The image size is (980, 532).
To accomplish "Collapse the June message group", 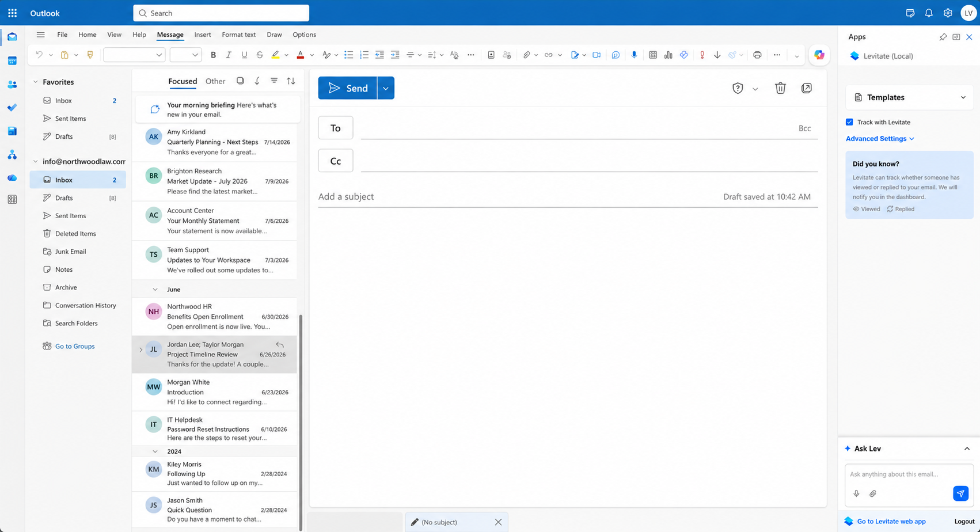I will click(x=155, y=290).
